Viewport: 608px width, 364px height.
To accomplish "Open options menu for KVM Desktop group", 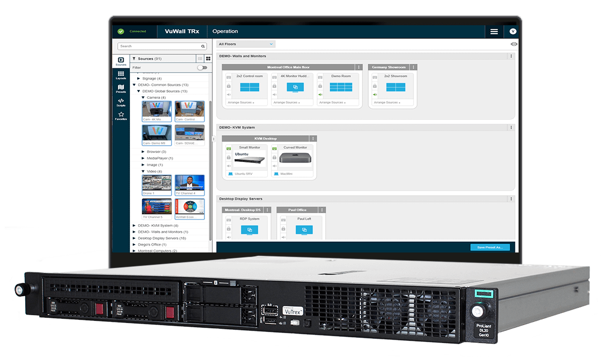I will point(313,139).
